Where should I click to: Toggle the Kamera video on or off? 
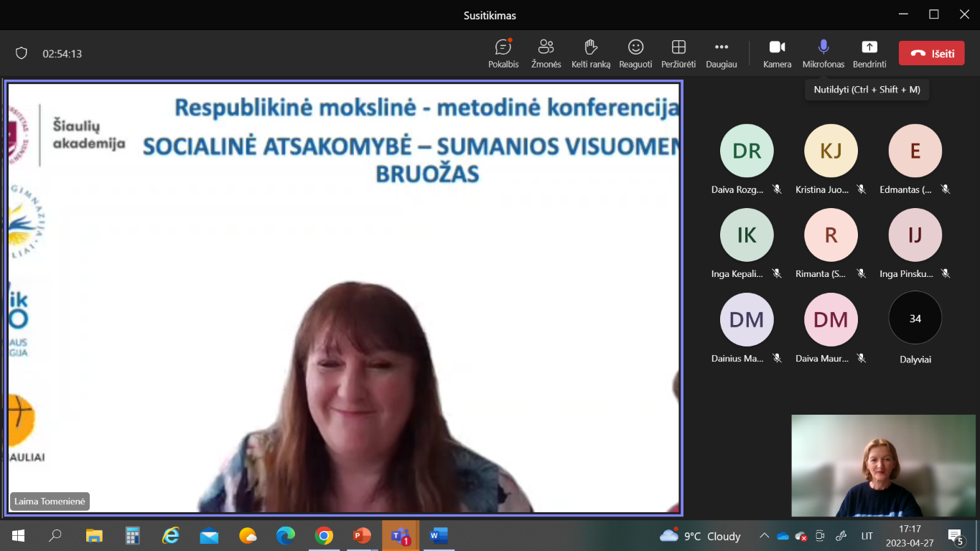point(777,54)
